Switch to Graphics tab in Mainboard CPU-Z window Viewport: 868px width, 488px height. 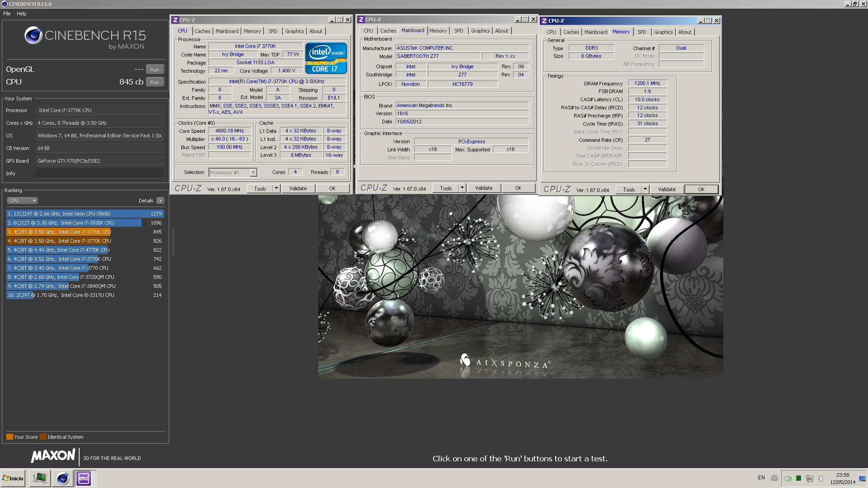pyautogui.click(x=480, y=31)
